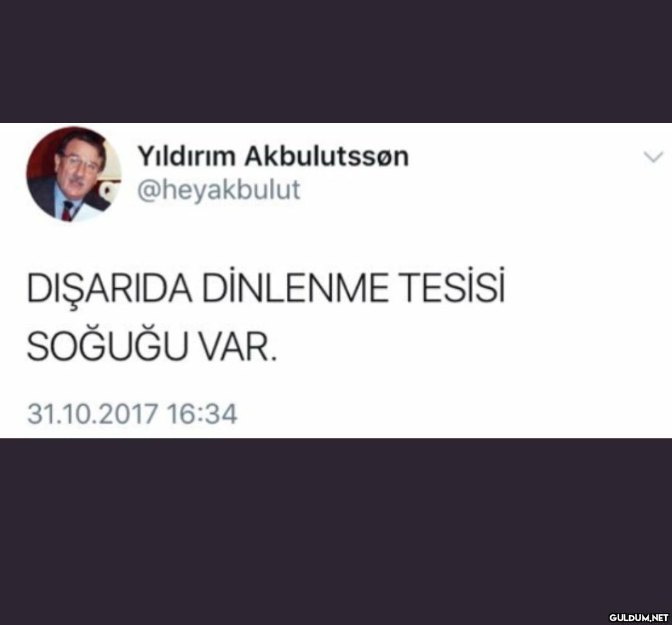The height and width of the screenshot is (625, 672).
Task: Click the word DIŞARIDA in the tweet
Action: point(109,290)
